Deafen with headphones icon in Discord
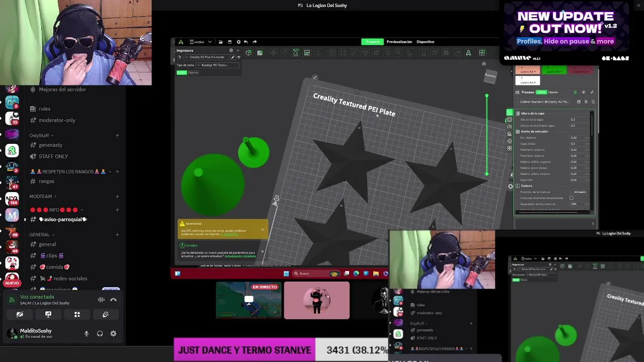644x362 pixels. [100, 333]
